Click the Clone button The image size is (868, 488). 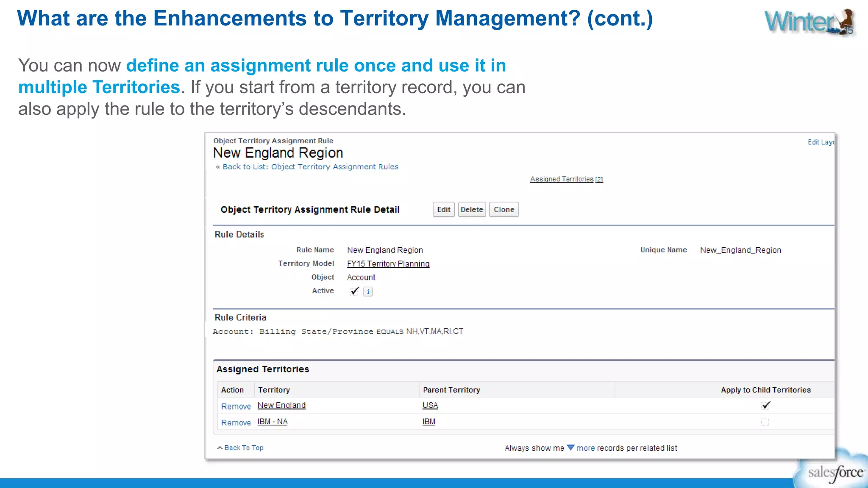pyautogui.click(x=504, y=210)
